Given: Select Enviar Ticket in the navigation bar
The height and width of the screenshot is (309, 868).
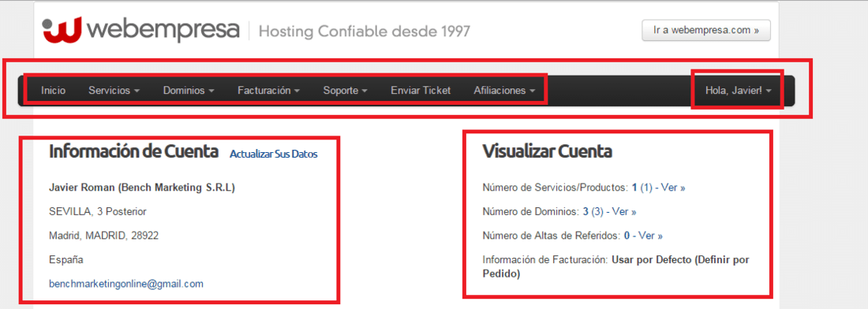Looking at the screenshot, I should click(x=421, y=91).
